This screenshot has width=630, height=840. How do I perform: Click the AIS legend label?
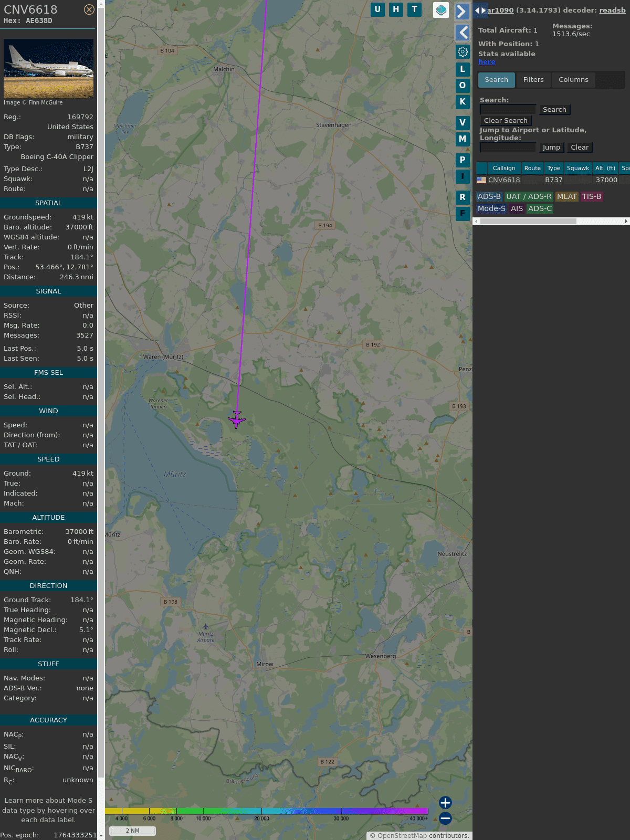517,208
